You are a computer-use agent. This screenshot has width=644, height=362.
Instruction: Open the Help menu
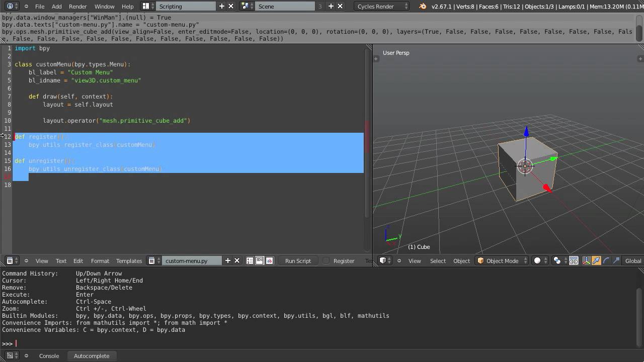[128, 6]
